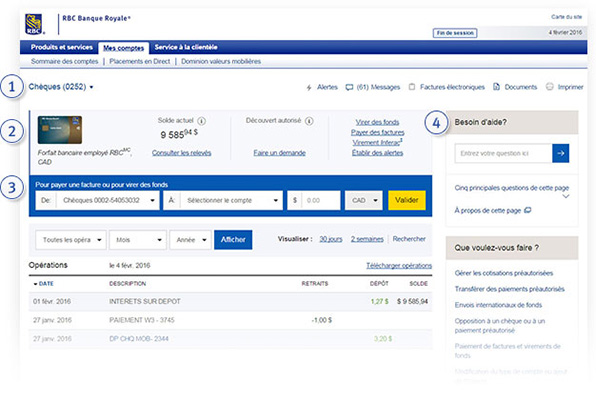The height and width of the screenshot is (404, 596).
Task: Open Carte du site link
Action: tap(566, 17)
